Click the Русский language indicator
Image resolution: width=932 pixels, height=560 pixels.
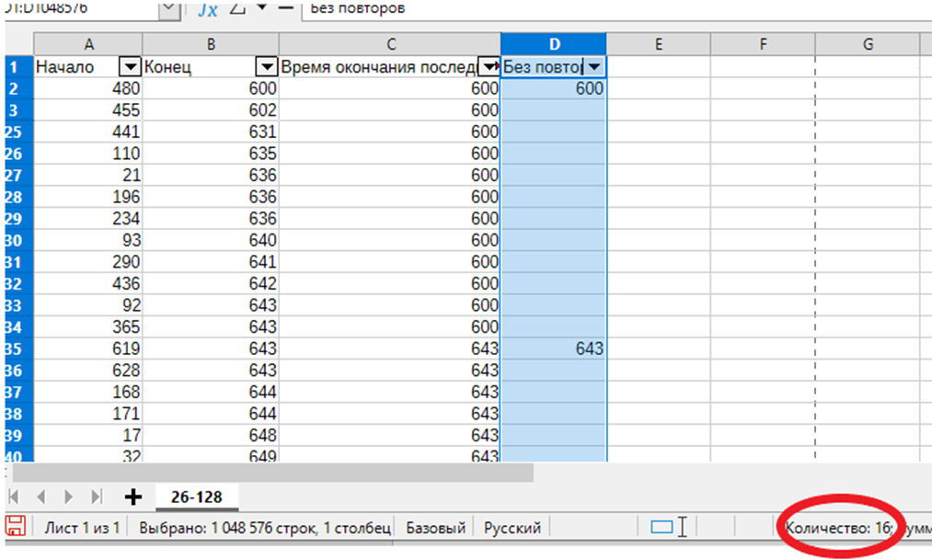tap(512, 528)
